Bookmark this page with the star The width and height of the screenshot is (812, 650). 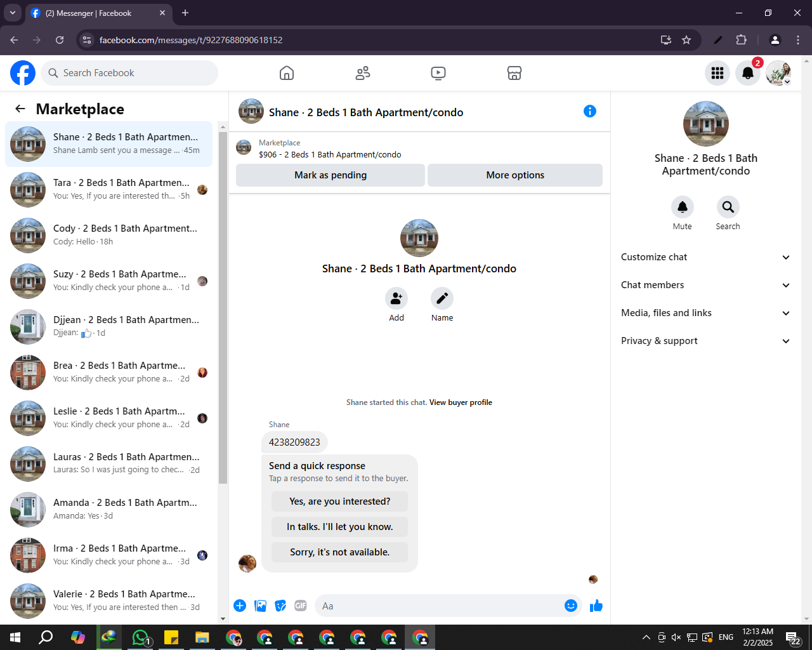coord(686,40)
